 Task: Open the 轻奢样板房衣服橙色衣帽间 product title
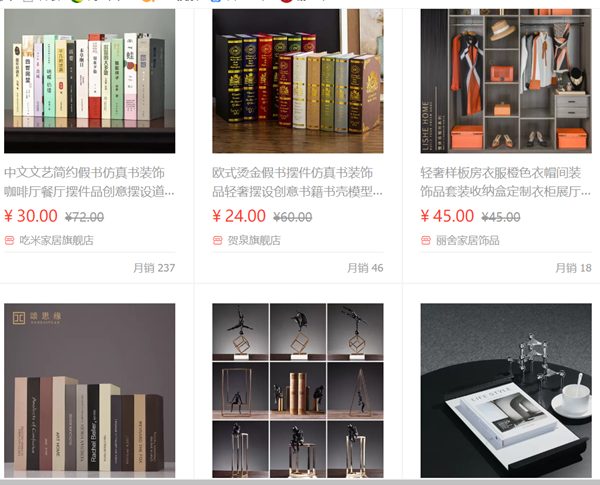pyautogui.click(x=506, y=182)
